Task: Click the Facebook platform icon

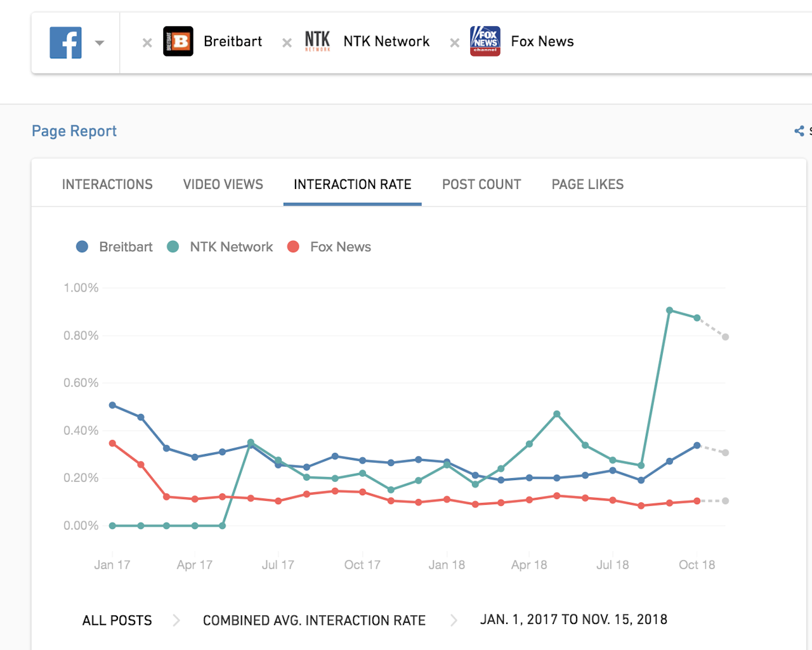Action: (65, 42)
